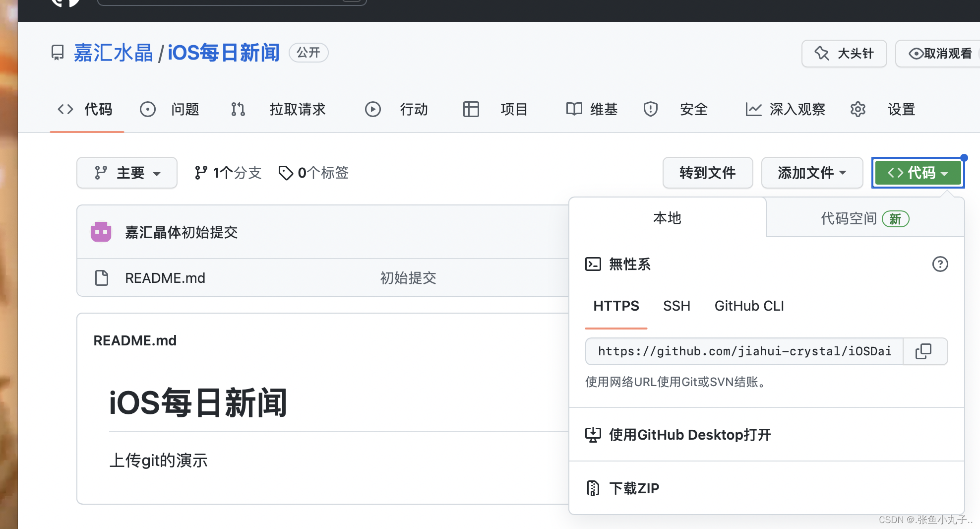
Task: Click the clone URL text field
Action: (x=744, y=351)
